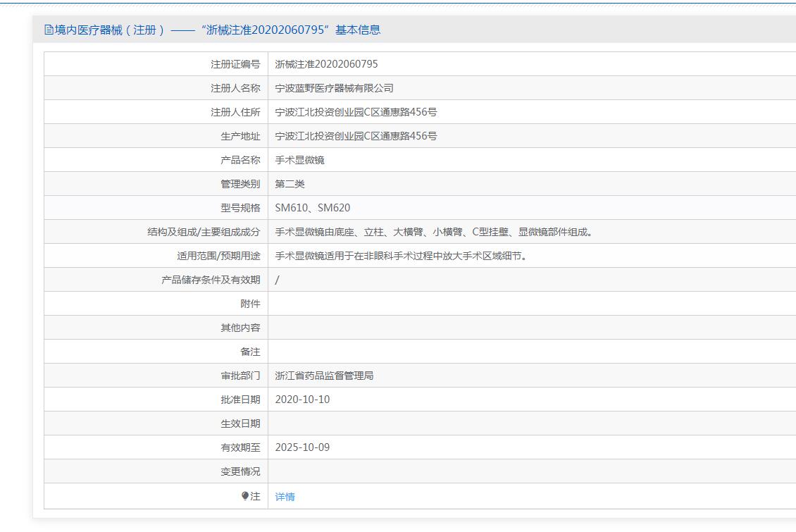Click the slash value for 产品储存条件及有效期
This screenshot has height=532, width=796.
[277, 280]
